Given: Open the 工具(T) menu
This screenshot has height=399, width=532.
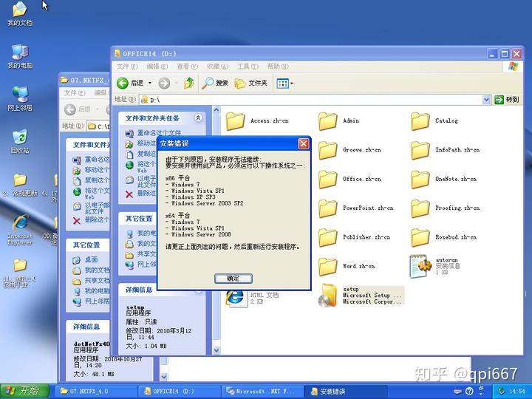Looking at the screenshot, I should click(x=248, y=66).
